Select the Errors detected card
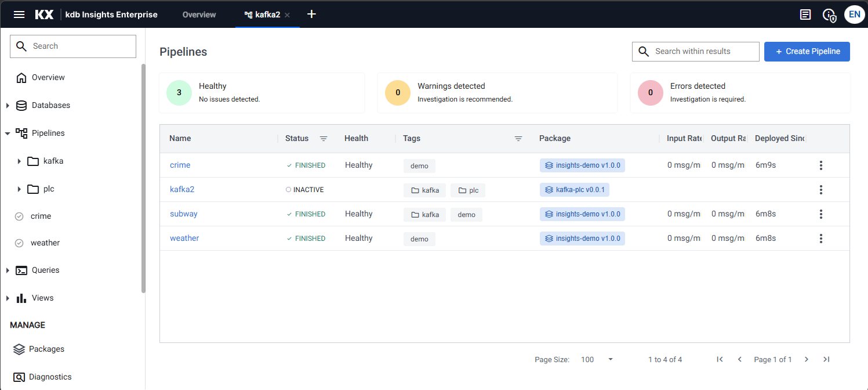The height and width of the screenshot is (390, 868). pyautogui.click(x=740, y=93)
